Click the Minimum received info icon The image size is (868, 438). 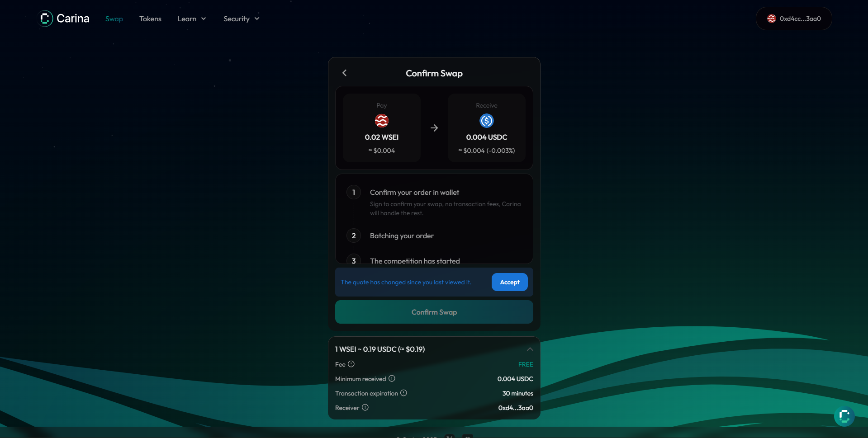coord(392,378)
